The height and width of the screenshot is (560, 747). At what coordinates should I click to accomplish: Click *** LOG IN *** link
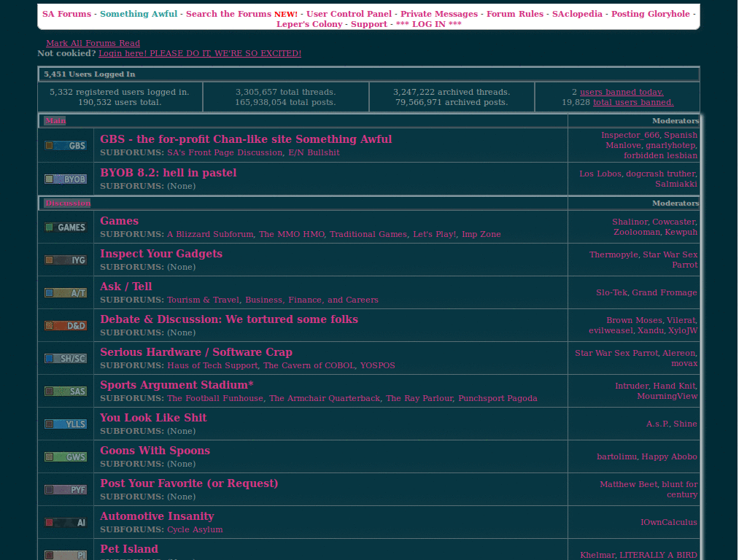pos(429,24)
